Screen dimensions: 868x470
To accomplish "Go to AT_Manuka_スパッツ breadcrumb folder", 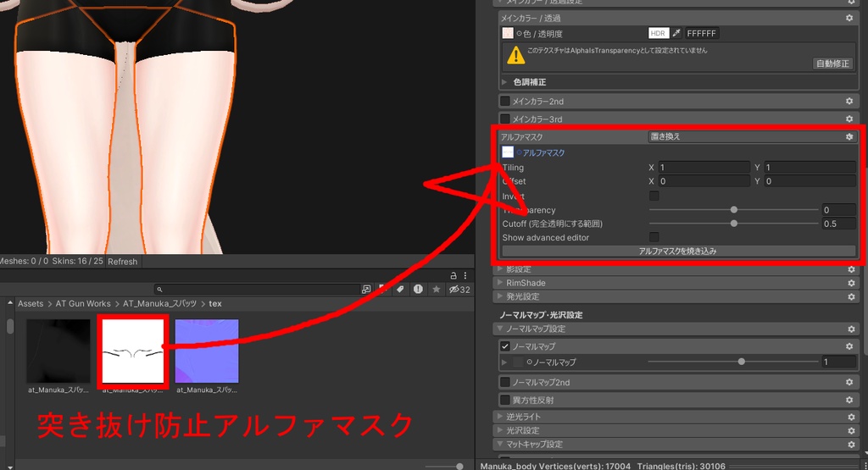I will [x=159, y=303].
